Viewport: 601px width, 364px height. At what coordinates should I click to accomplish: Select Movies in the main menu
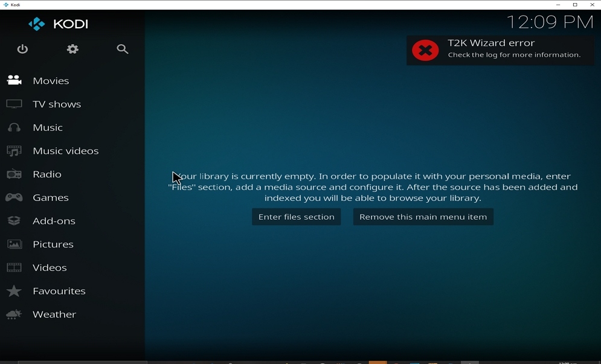click(x=51, y=81)
